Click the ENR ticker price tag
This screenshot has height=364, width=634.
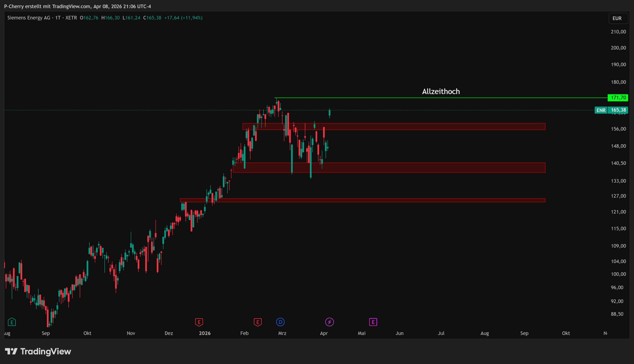click(601, 110)
